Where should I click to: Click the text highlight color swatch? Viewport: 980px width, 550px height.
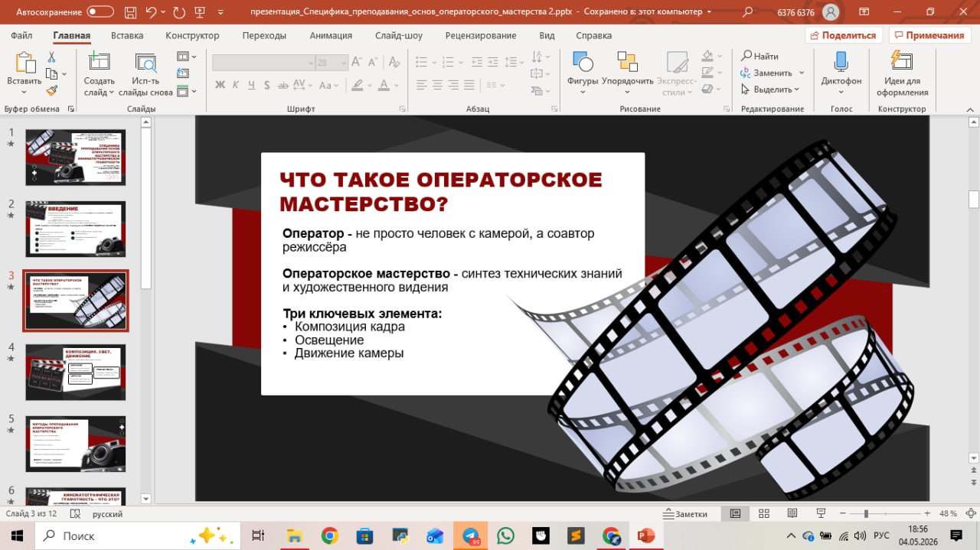point(358,85)
